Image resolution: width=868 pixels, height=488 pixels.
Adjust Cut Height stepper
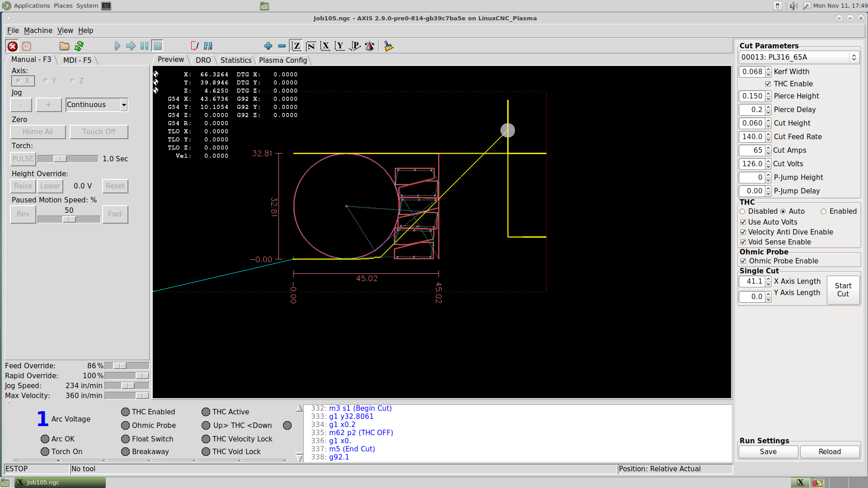coord(768,123)
